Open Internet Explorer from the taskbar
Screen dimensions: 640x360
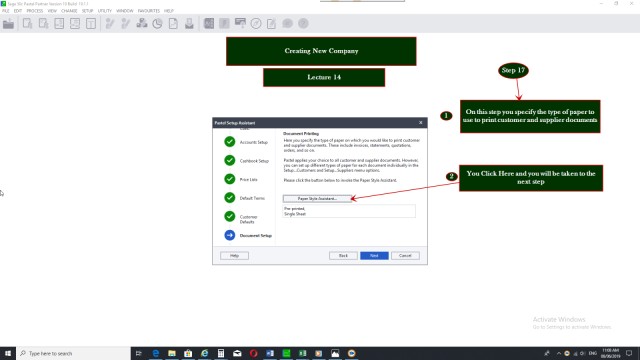coord(204,353)
